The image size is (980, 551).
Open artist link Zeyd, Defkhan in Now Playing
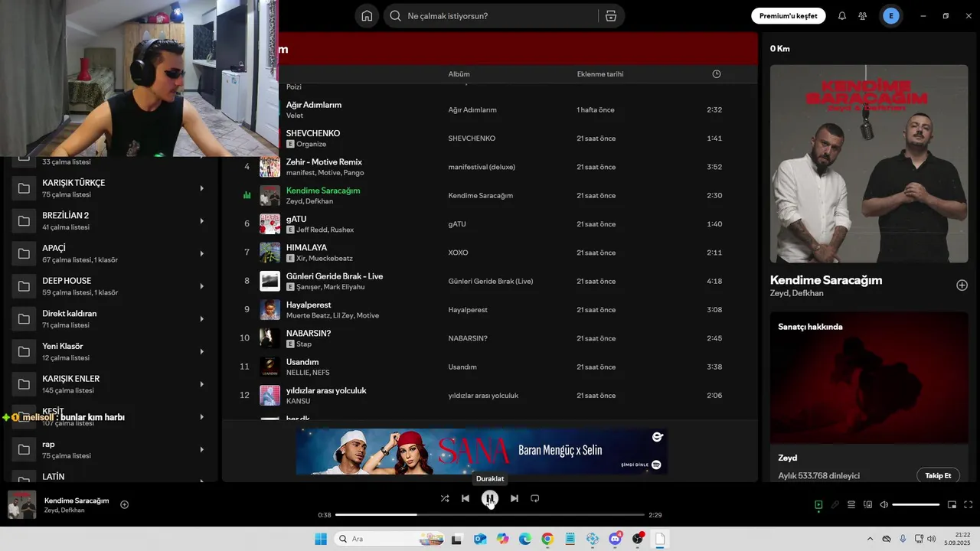797,293
